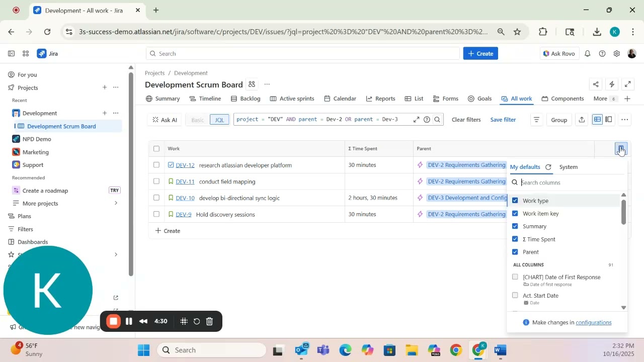Open the Active sprints tab
This screenshot has height=362, width=644.
click(x=292, y=99)
